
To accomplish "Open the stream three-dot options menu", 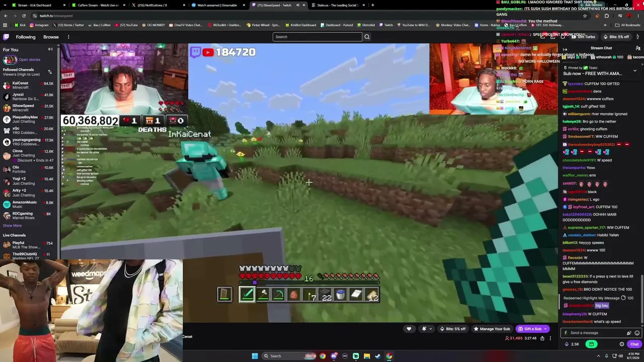I will 550,338.
